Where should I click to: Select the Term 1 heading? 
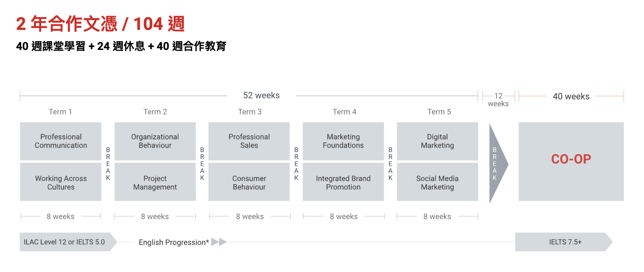pos(60,112)
